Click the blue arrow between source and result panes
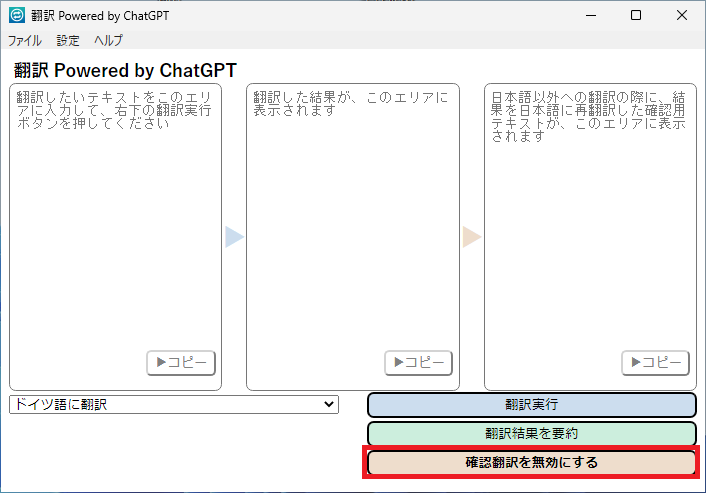The width and height of the screenshot is (706, 493). [235, 237]
